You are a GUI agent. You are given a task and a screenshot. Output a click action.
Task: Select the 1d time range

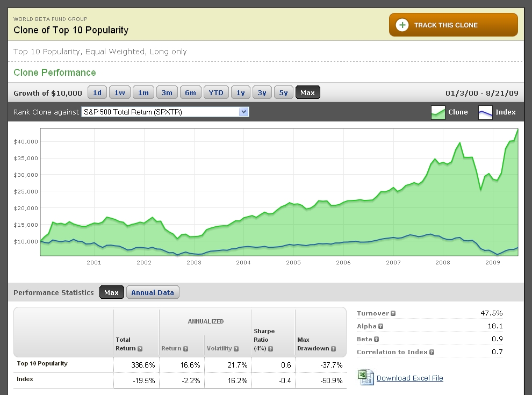point(97,92)
